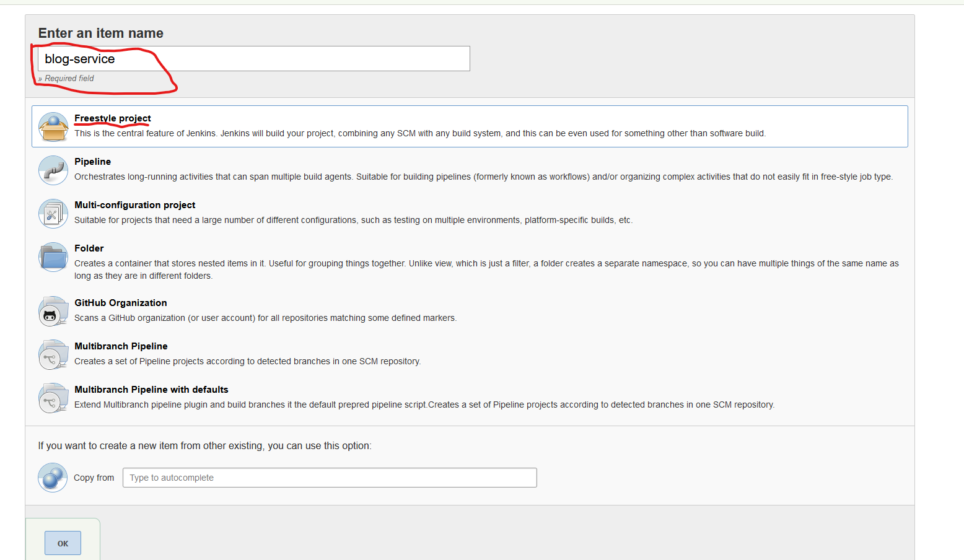Click description 'Creates a set of Pipeline projects'
This screenshot has height=560, width=964.
coord(248,361)
